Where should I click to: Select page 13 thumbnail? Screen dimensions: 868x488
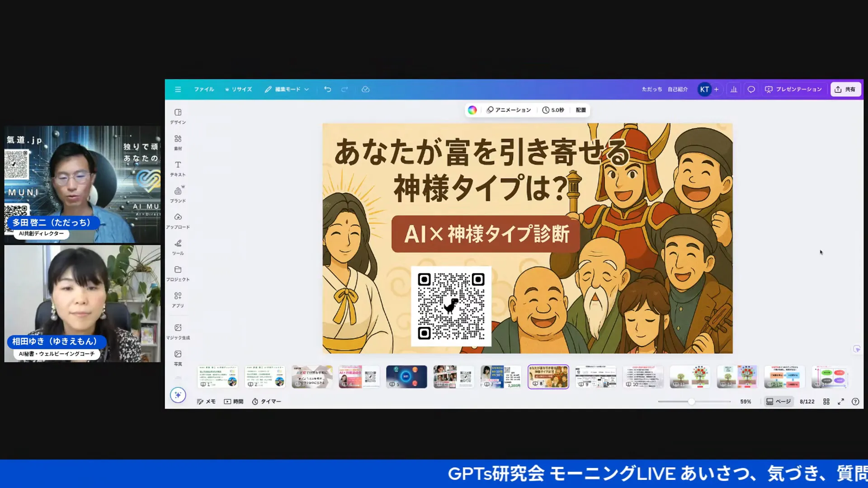(x=784, y=376)
